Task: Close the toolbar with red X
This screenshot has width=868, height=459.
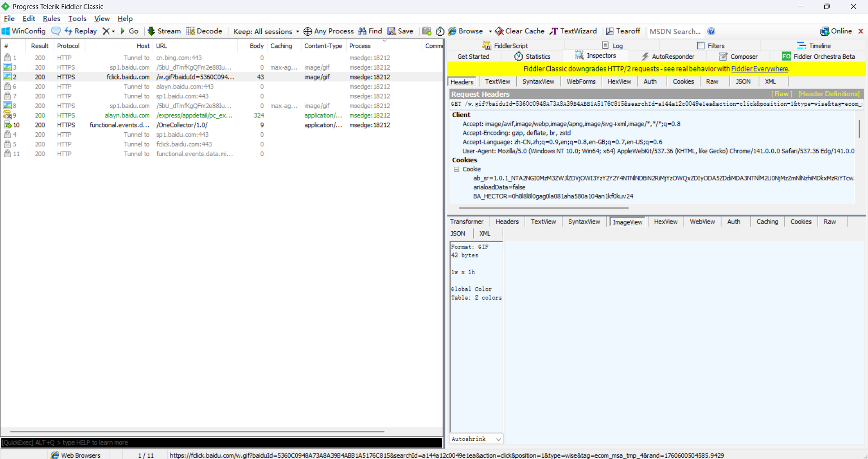Action: point(861,31)
